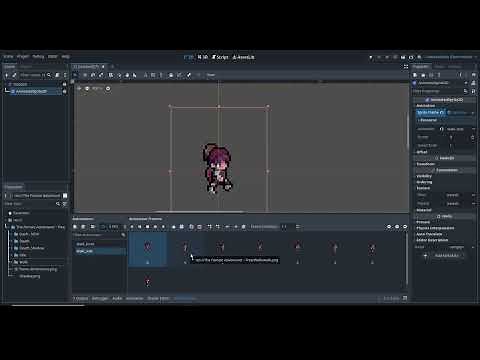Zoom out the animation frames thumbnails

point(389,227)
